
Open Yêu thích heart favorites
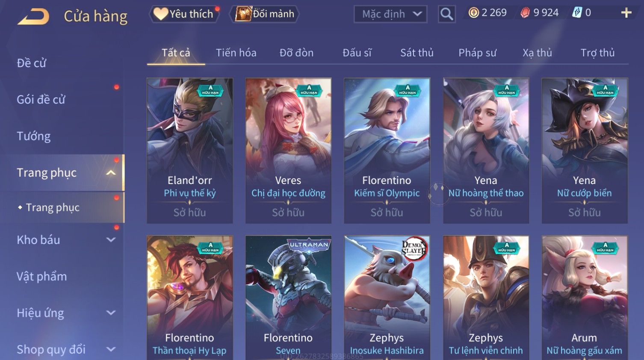tap(184, 14)
